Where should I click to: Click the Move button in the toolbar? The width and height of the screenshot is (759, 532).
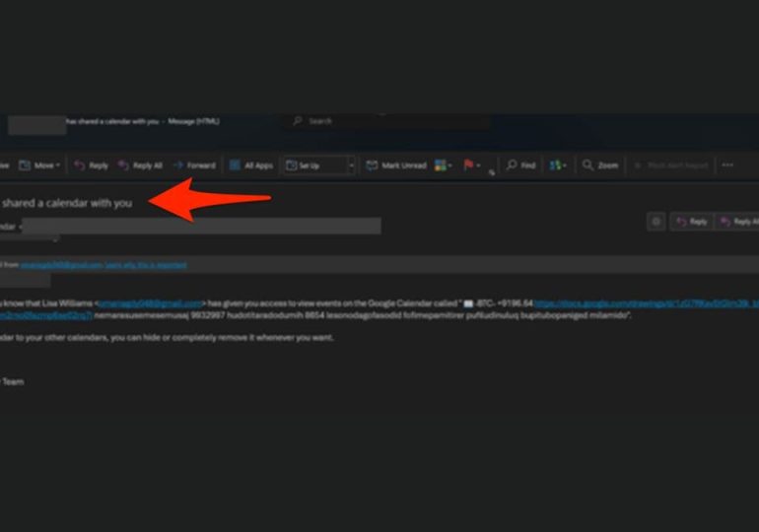point(41,166)
